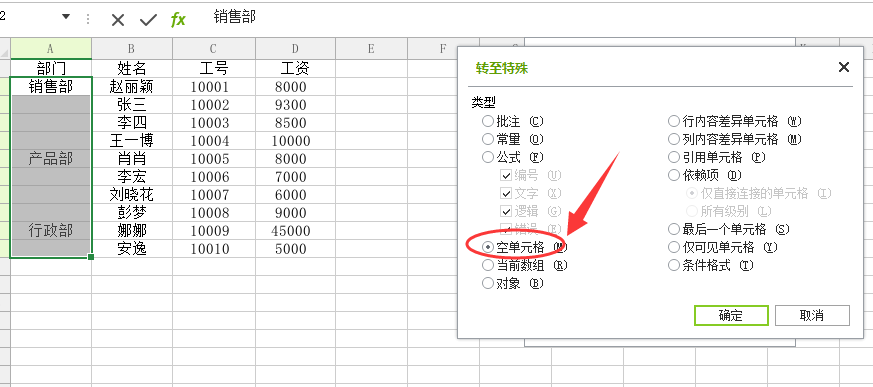Image resolution: width=873 pixels, height=387 pixels.
Task: Click header cell 工号
Action: 214,68
